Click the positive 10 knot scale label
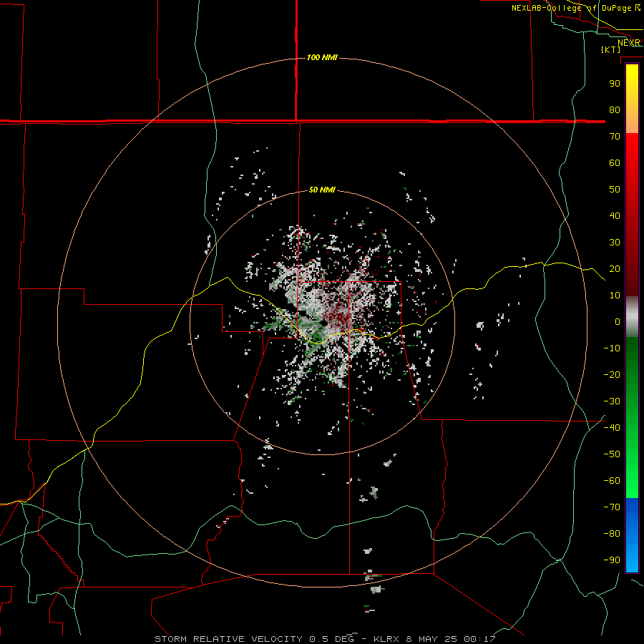The width and height of the screenshot is (644, 644). pos(615,296)
